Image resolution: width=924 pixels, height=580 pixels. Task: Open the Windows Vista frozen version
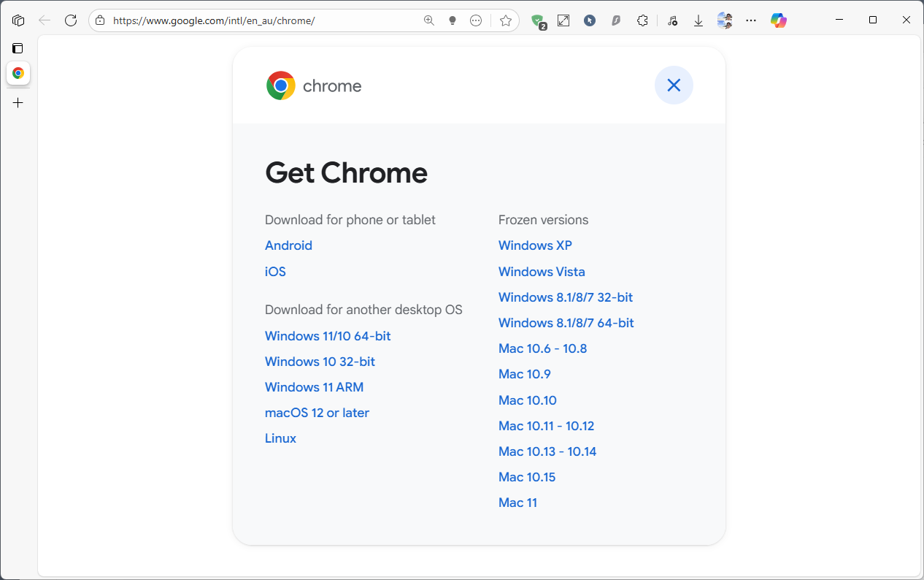(x=542, y=272)
